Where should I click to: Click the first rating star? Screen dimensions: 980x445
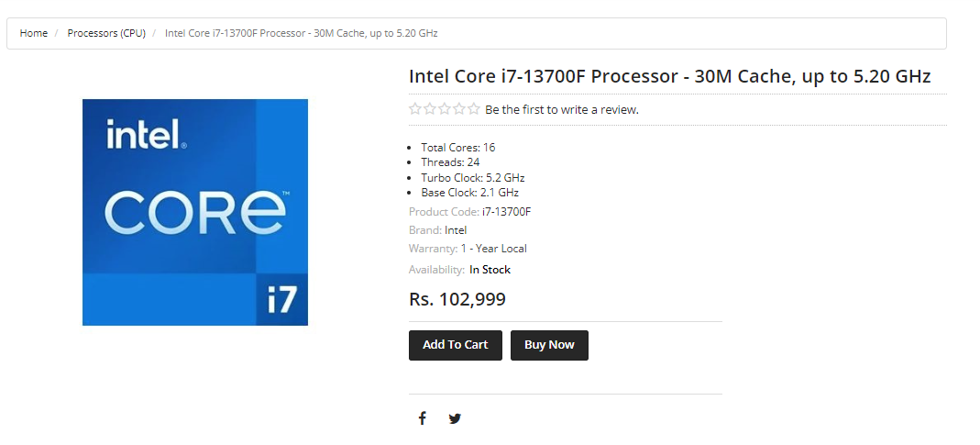[415, 109]
